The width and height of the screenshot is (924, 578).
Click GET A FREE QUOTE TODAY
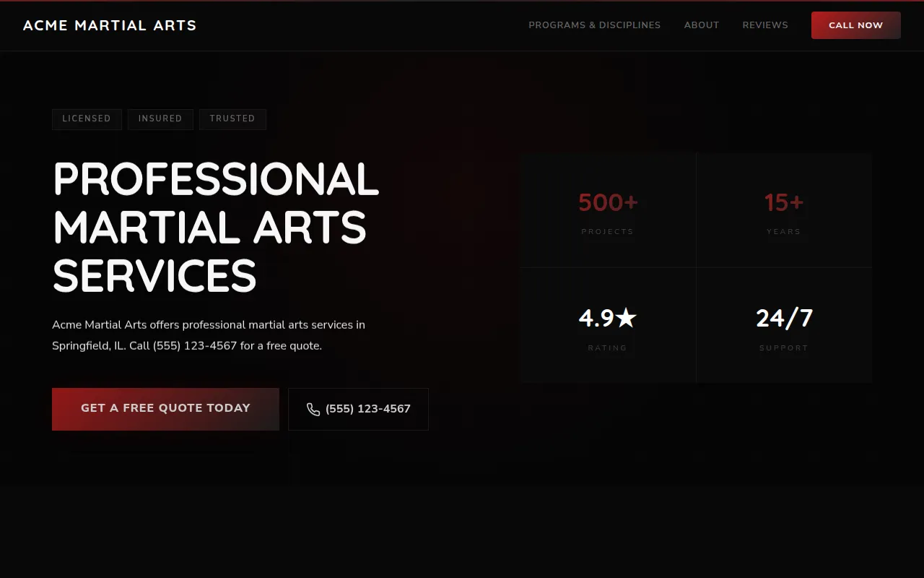pyautogui.click(x=165, y=408)
